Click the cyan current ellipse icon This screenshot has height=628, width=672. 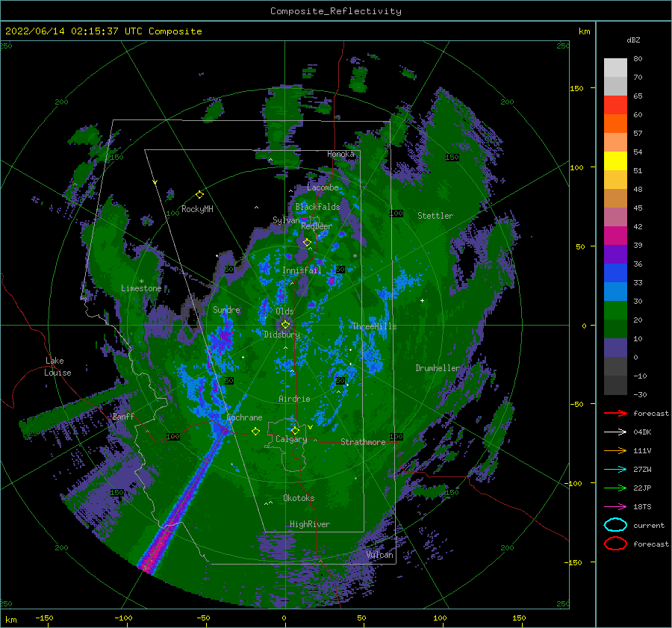pyautogui.click(x=615, y=525)
